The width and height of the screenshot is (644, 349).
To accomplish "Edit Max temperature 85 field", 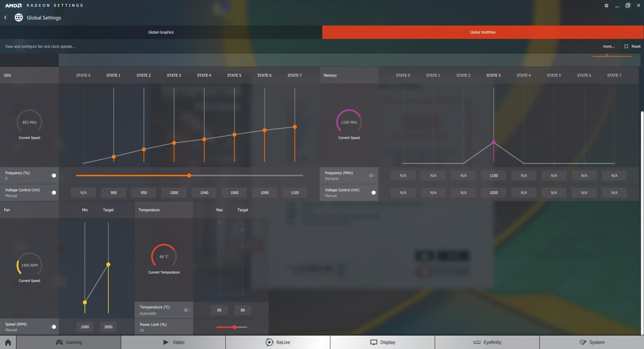I will coord(219,310).
